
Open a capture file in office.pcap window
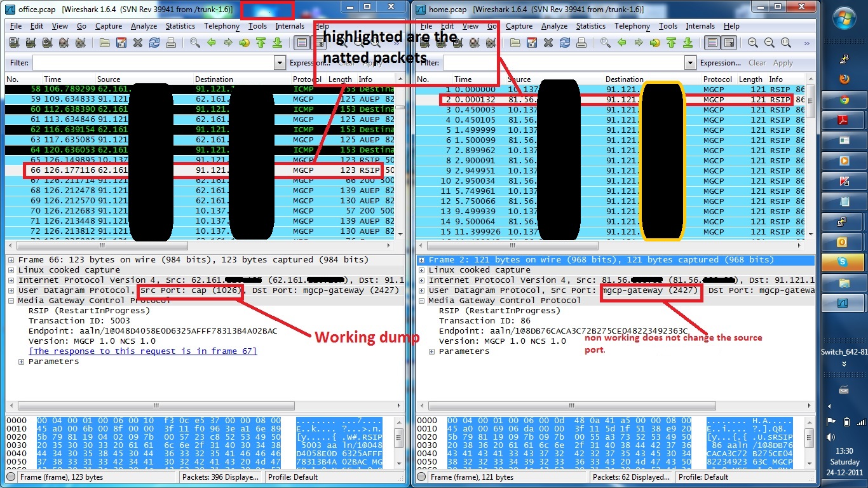click(x=104, y=43)
